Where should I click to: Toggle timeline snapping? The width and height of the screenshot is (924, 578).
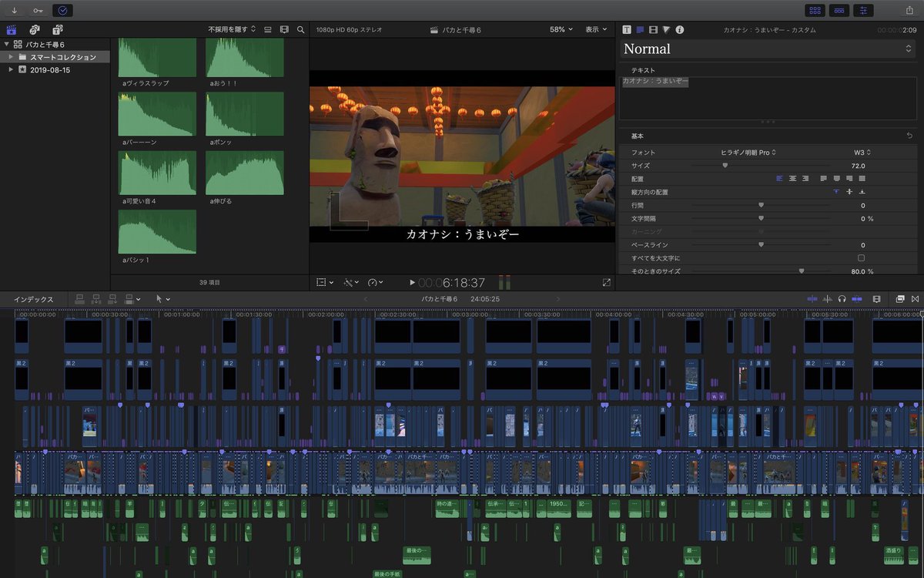click(857, 299)
